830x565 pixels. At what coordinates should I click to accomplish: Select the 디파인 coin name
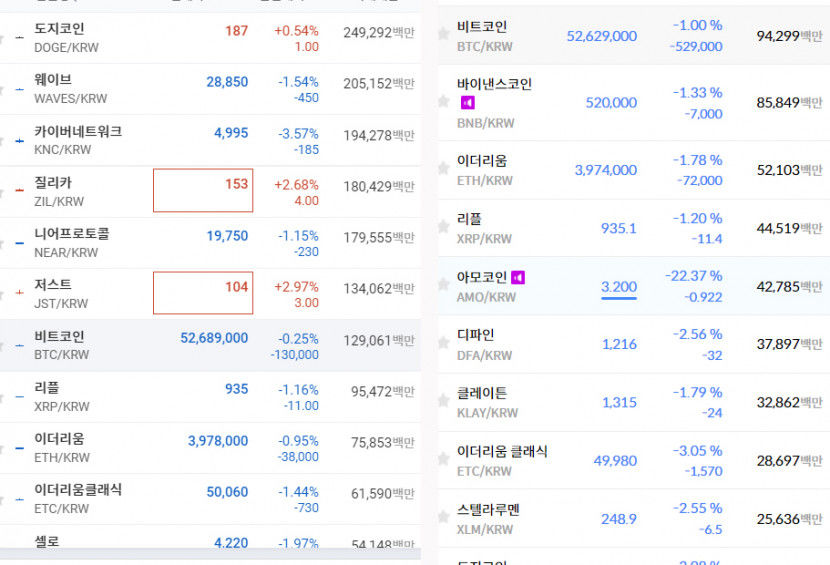click(475, 335)
